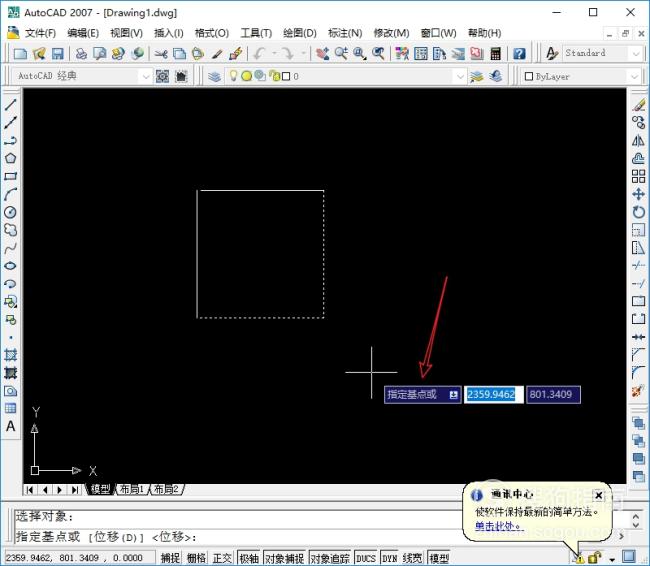The width and height of the screenshot is (650, 566).
Task: Select the Erase tool
Action: 638,104
